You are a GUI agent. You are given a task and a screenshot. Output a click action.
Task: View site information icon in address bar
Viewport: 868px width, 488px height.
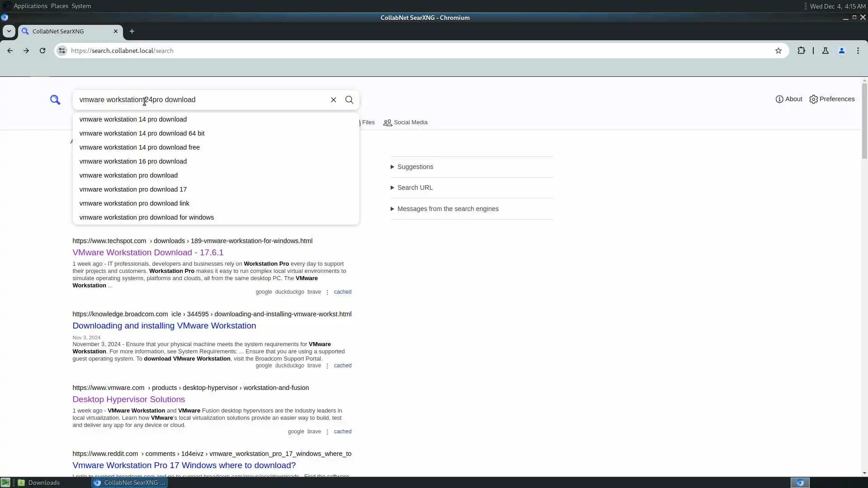[62, 51]
